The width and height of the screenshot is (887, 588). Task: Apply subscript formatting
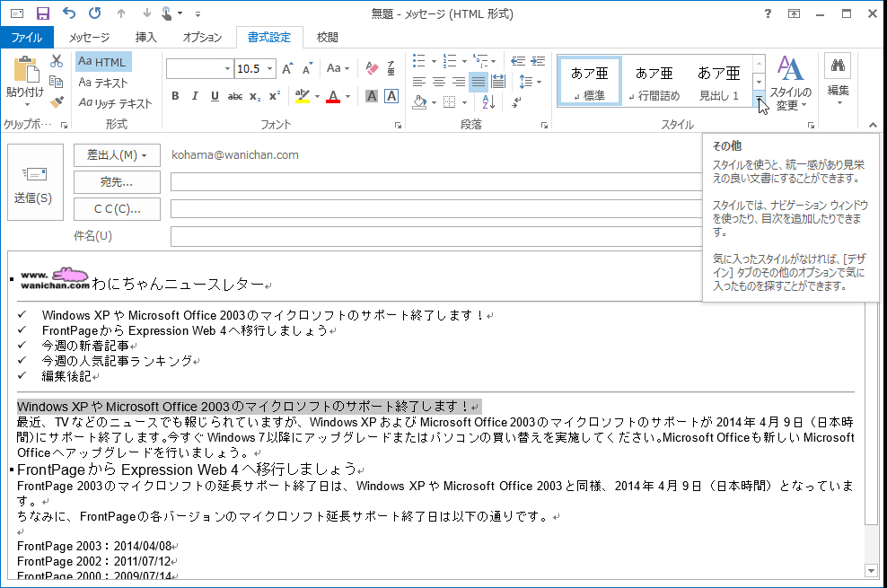(255, 97)
